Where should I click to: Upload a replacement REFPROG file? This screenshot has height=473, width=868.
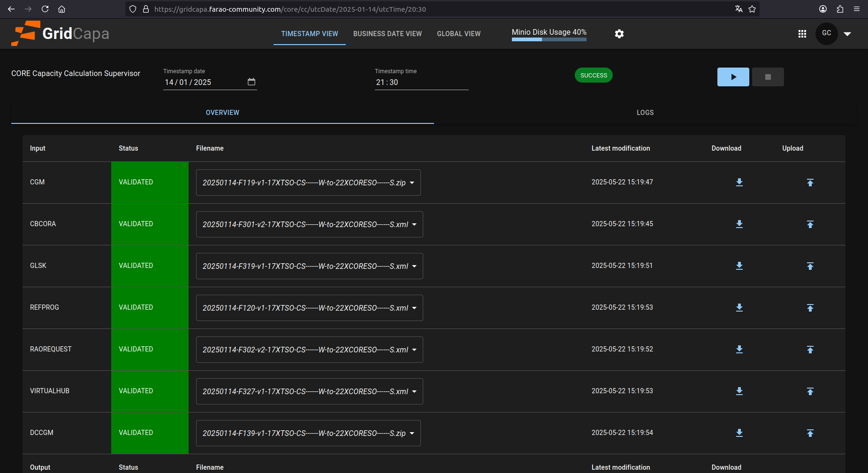coord(810,307)
